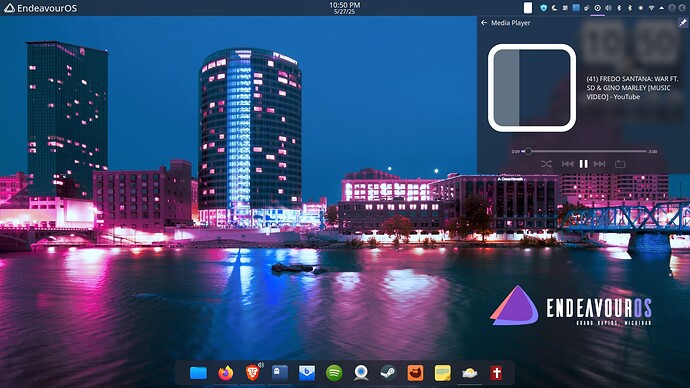Open the small grid tray icon
Screen dimensions: 690x388
pos(565,8)
